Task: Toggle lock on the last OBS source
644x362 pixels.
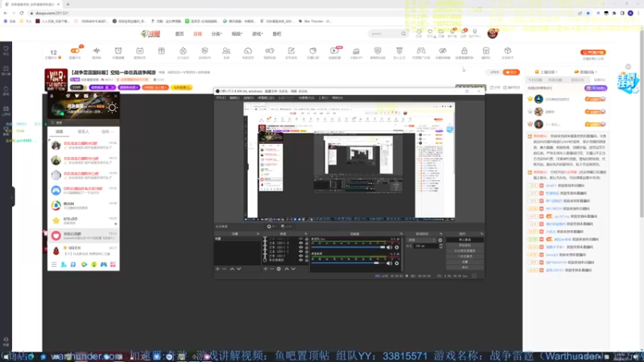Action: point(307,260)
